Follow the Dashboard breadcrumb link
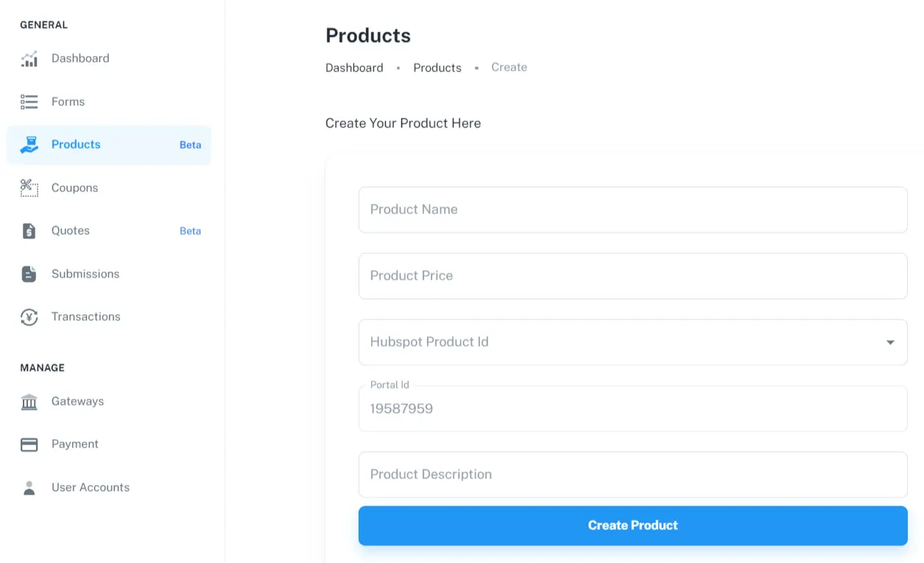This screenshot has height=563, width=924. click(354, 68)
